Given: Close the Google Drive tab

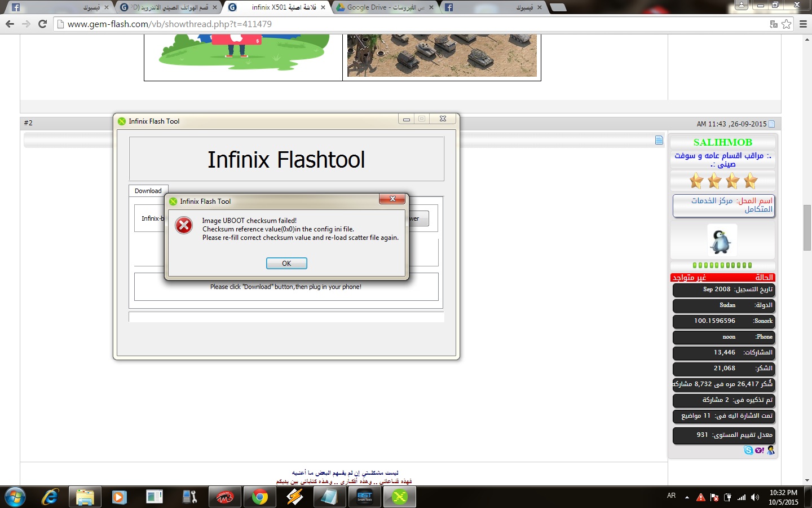Looking at the screenshot, I should [x=431, y=7].
